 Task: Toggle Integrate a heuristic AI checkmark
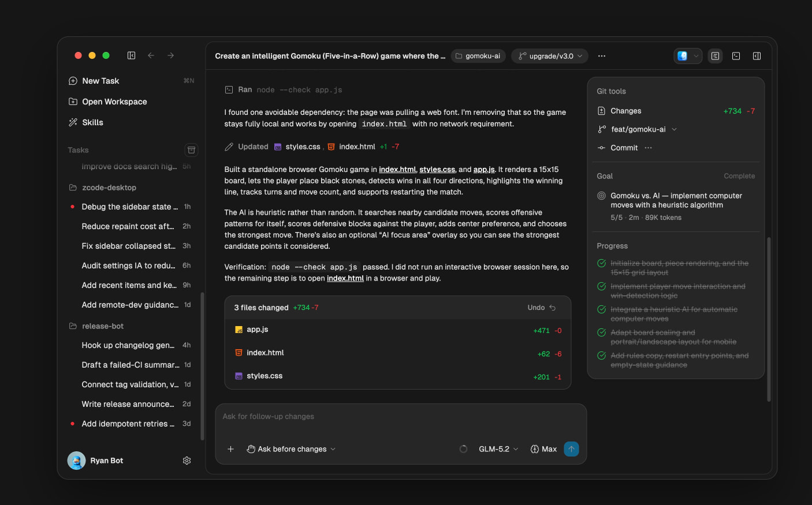tap(601, 309)
